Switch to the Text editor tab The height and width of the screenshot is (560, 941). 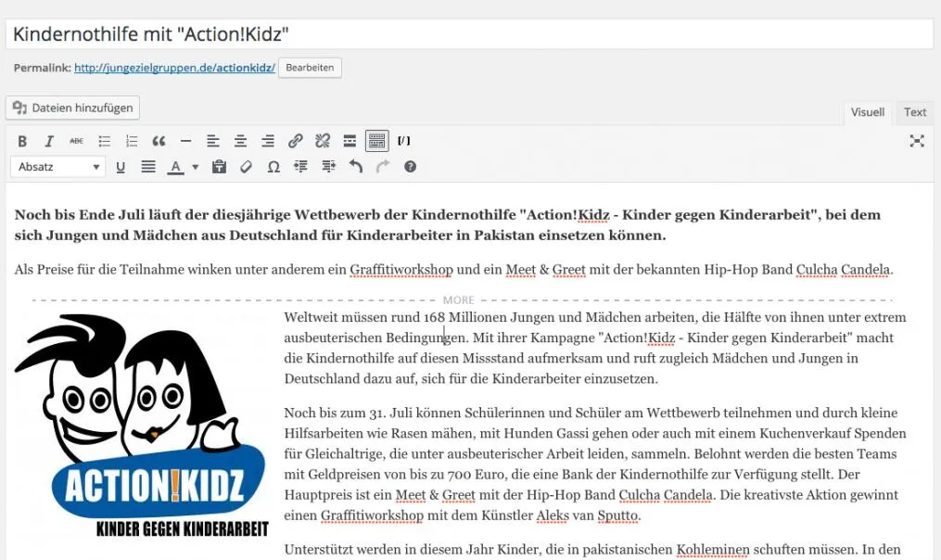[915, 112]
